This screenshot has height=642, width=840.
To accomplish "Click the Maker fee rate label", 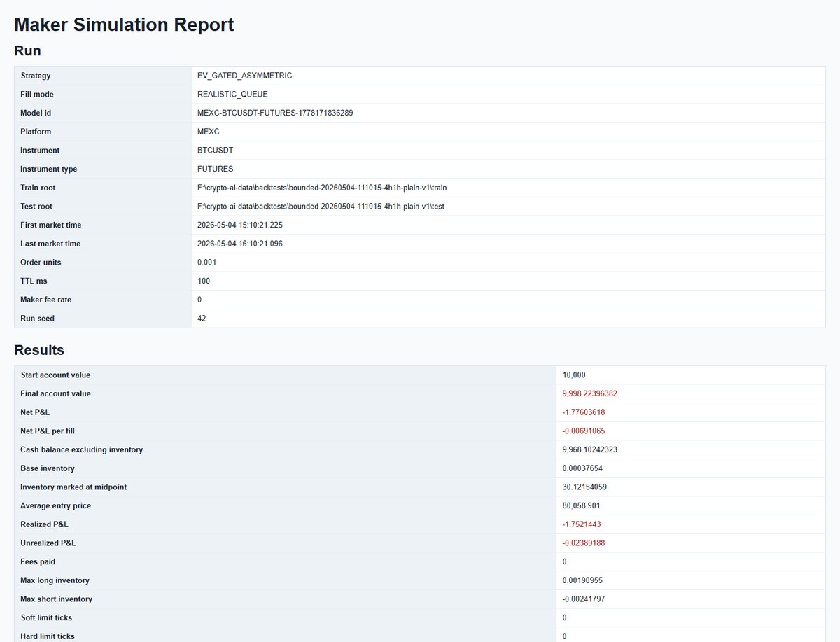I will click(46, 300).
